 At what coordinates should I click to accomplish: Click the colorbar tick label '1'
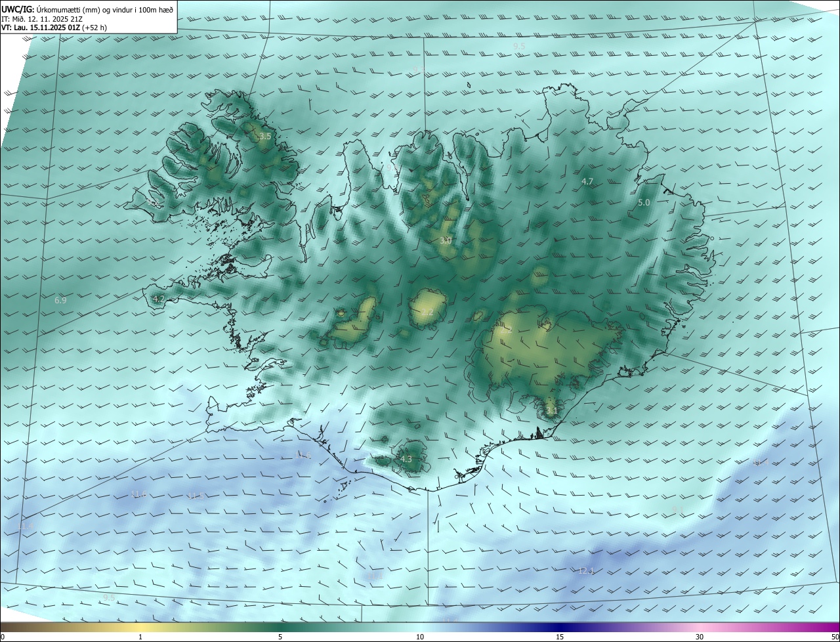[x=140, y=637]
